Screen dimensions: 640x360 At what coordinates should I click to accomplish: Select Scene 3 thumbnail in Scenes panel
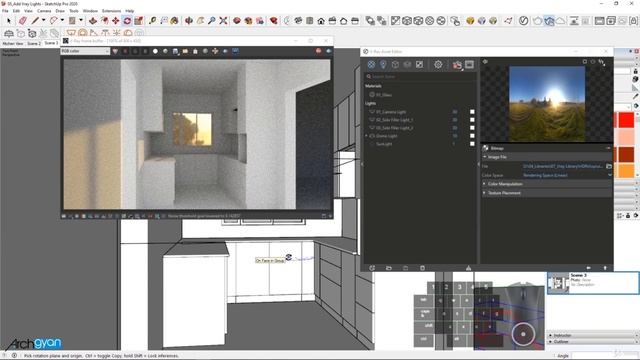pos(558,283)
